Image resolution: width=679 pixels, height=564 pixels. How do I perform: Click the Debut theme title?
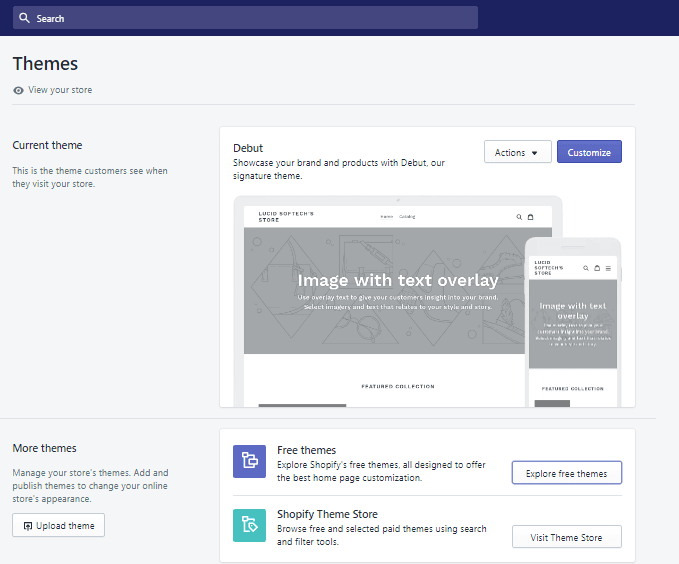click(x=248, y=148)
